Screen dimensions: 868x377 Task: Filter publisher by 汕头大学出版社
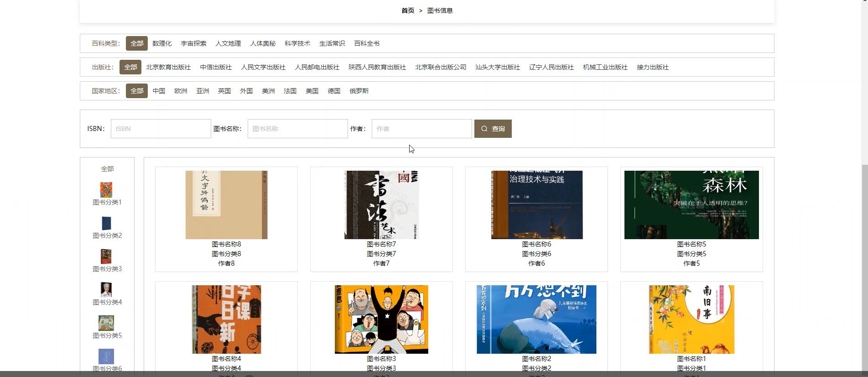(498, 67)
